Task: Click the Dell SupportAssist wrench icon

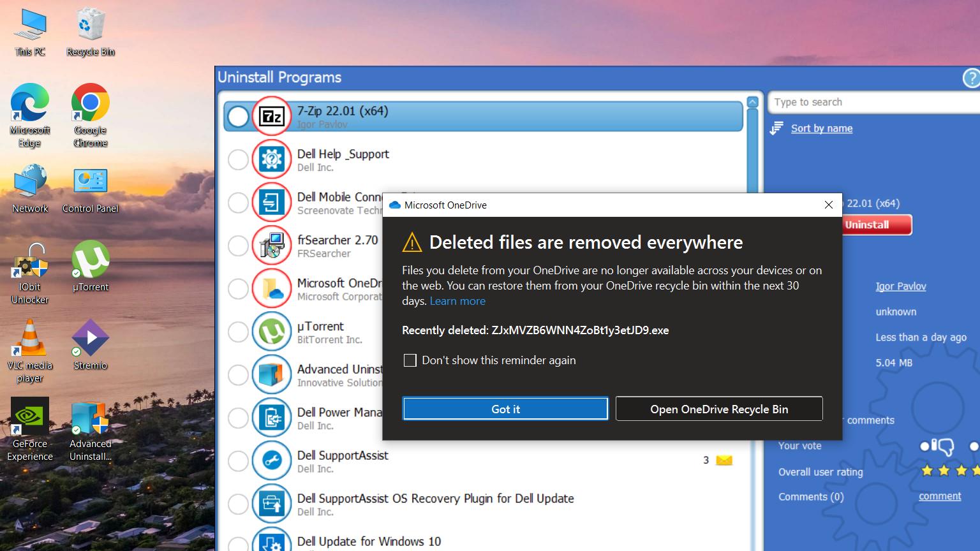Action: [x=272, y=460]
